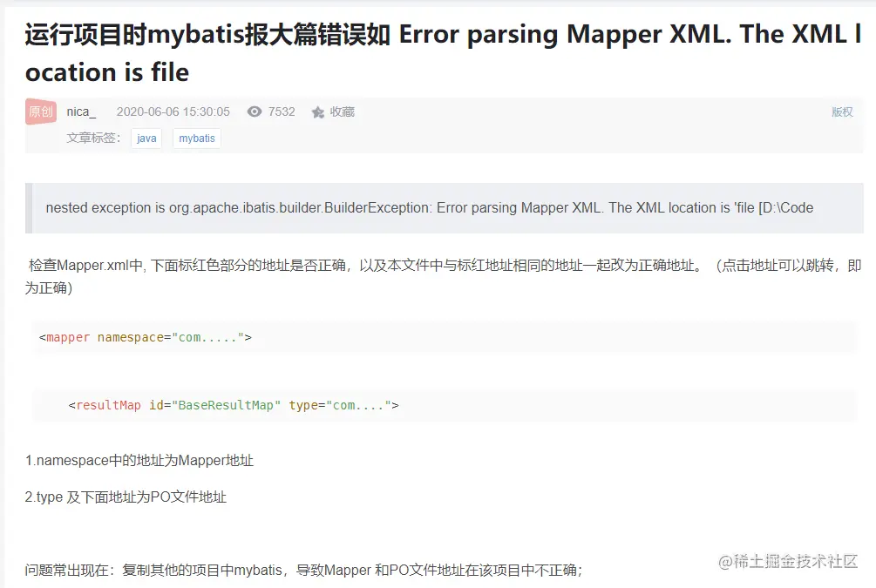Click the 原创 original badge icon

pyautogui.click(x=41, y=112)
